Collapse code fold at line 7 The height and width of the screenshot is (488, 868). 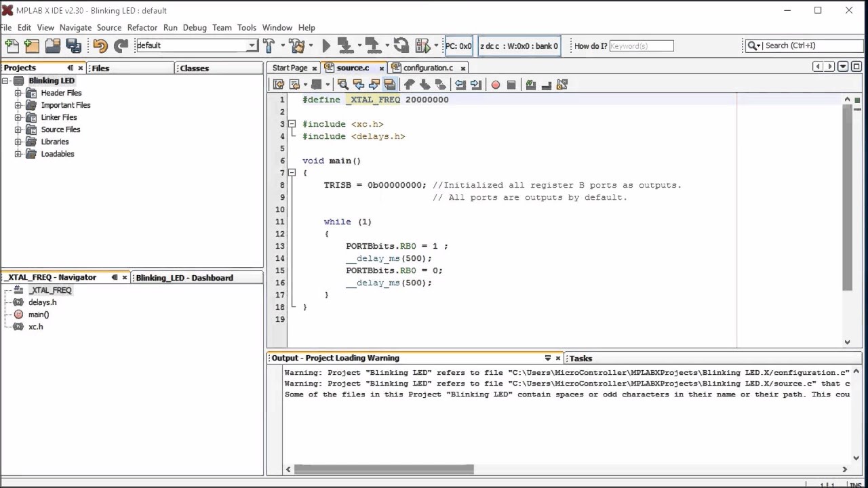[x=292, y=173]
